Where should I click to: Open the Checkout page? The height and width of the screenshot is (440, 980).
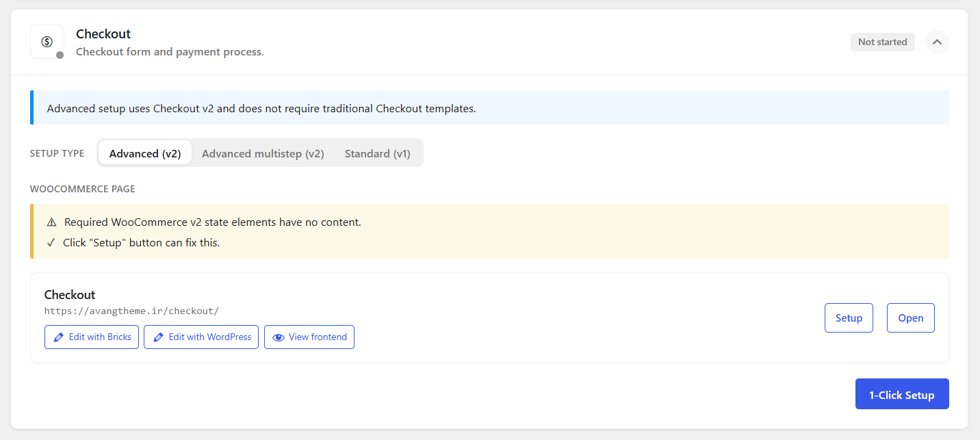[x=911, y=318]
